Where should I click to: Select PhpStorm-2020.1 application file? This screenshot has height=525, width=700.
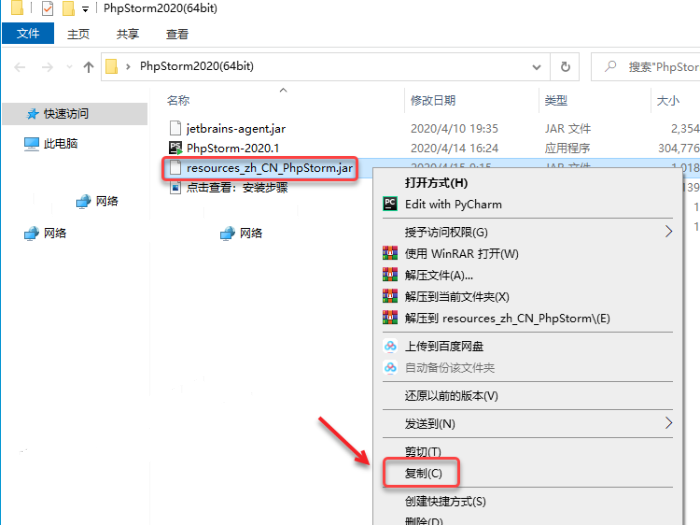233,148
